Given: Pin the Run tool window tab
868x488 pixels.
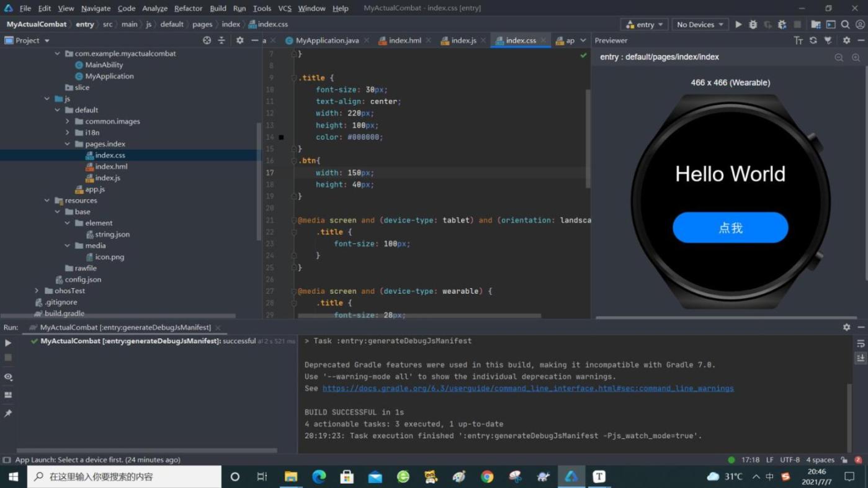Looking at the screenshot, I should pos(8,413).
